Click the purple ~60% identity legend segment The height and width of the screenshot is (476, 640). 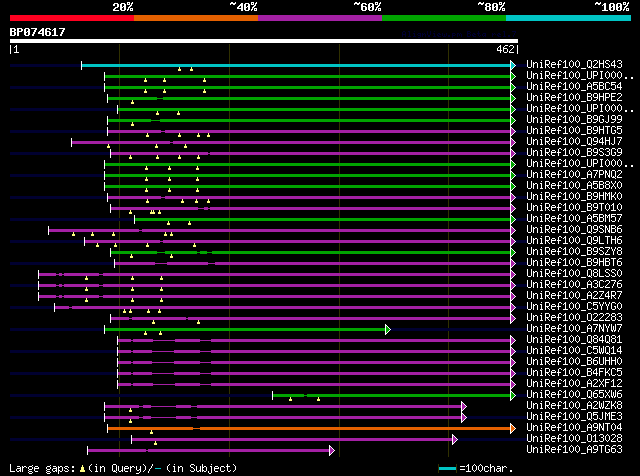pos(320,18)
